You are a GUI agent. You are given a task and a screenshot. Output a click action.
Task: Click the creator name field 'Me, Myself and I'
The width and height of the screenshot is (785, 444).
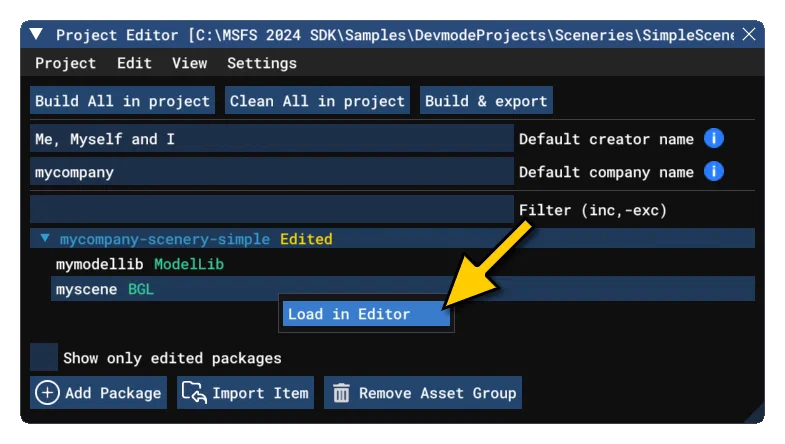[x=272, y=139]
